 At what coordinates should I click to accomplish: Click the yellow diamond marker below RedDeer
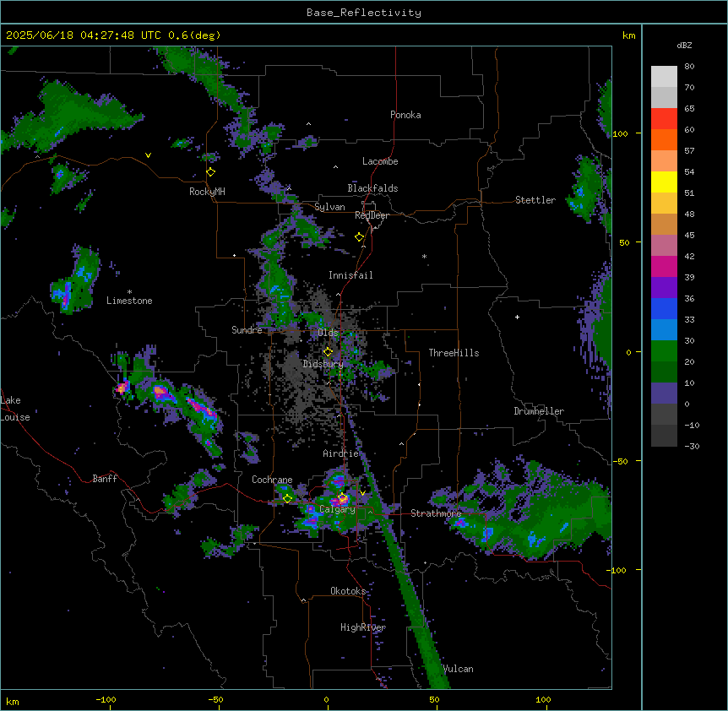359,237
